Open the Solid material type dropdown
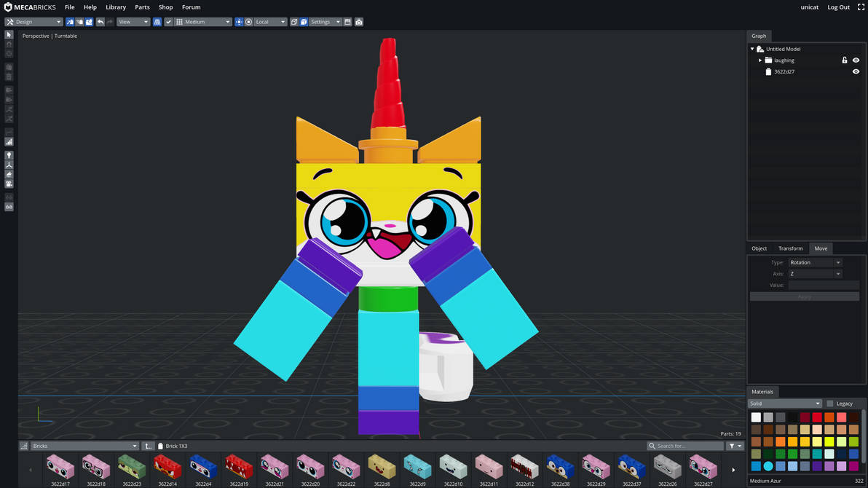The width and height of the screenshot is (868, 488). pos(784,404)
